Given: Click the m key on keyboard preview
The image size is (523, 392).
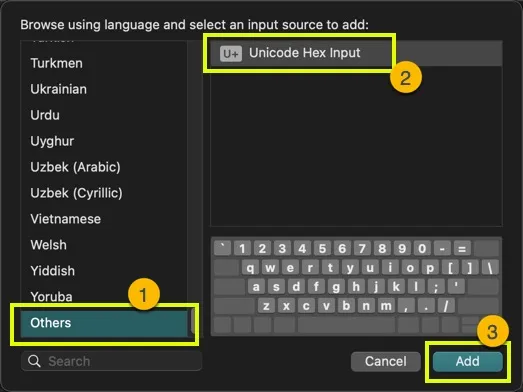Looking at the screenshot, I should click(386, 306).
